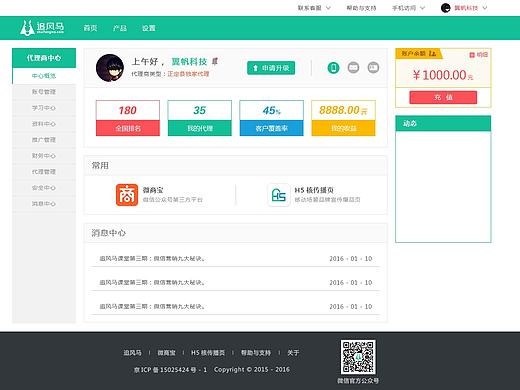Expand the 联系客服 dropdown
This screenshot has height=390, width=520.
click(x=314, y=8)
